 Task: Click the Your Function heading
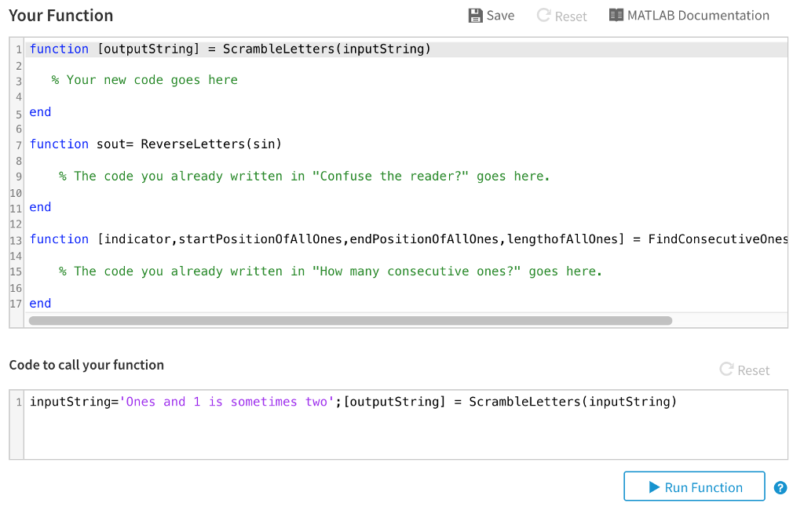coord(60,15)
